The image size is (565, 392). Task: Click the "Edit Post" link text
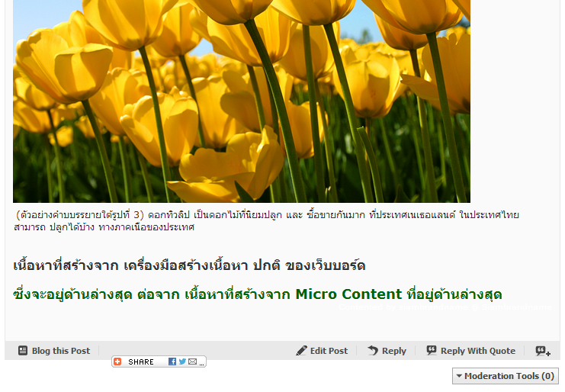(329, 351)
